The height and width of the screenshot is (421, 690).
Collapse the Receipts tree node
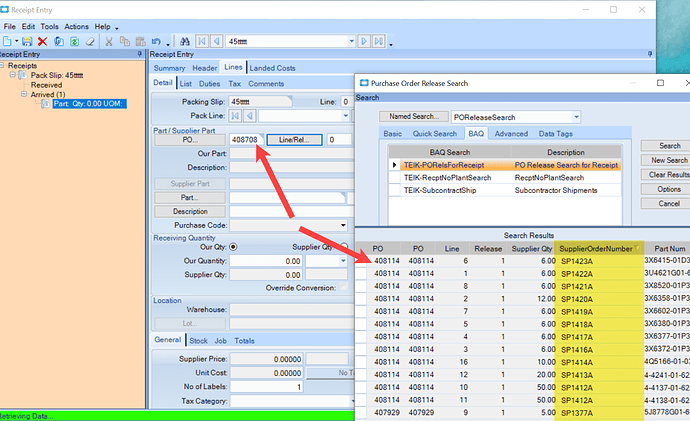coord(2,66)
